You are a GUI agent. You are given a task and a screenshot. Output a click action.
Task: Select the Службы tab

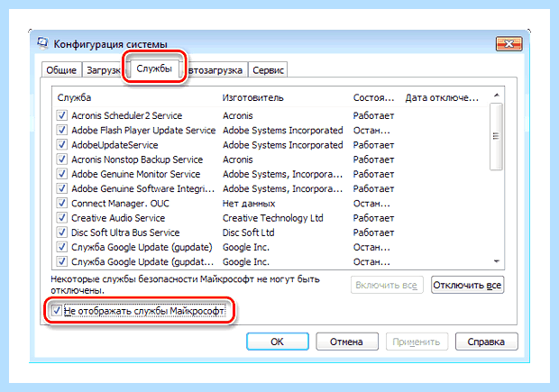coord(154,68)
